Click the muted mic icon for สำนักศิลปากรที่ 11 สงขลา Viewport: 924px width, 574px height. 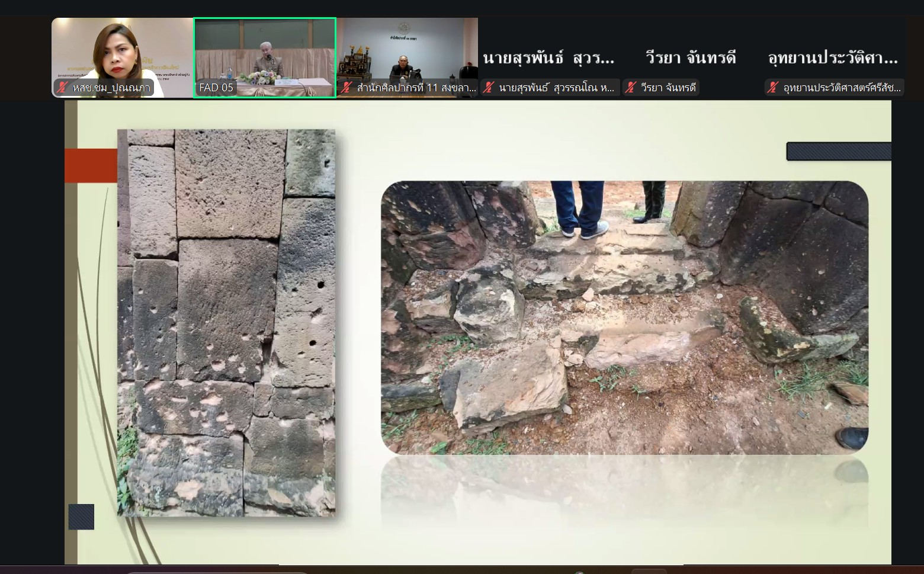pyautogui.click(x=346, y=88)
